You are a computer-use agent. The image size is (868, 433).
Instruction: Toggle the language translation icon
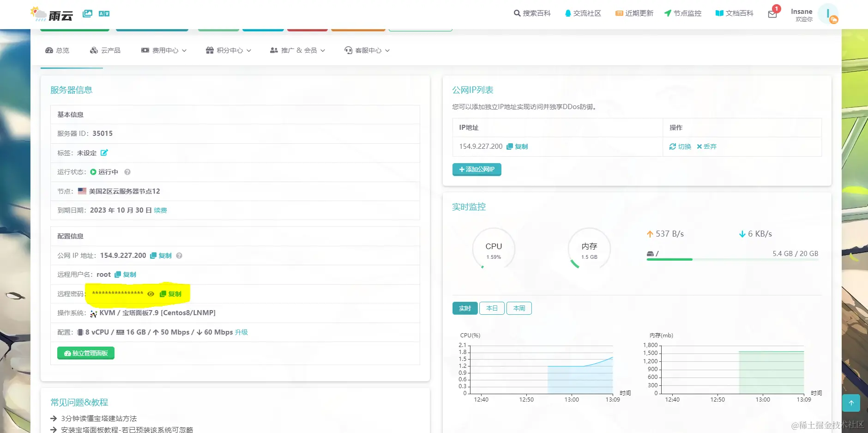[x=104, y=13]
